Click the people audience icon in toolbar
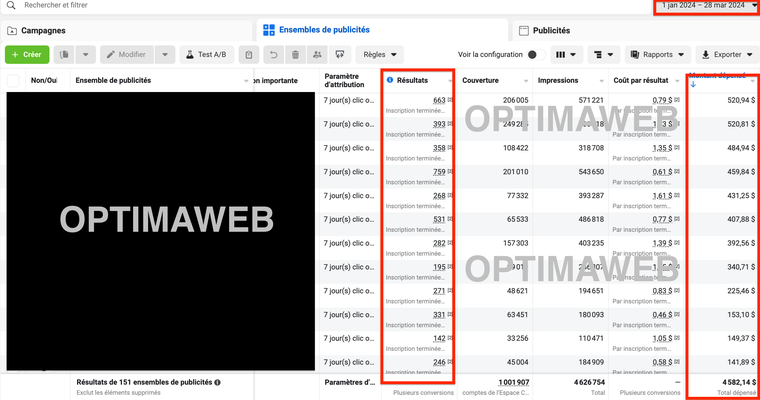760x400 pixels. [317, 55]
